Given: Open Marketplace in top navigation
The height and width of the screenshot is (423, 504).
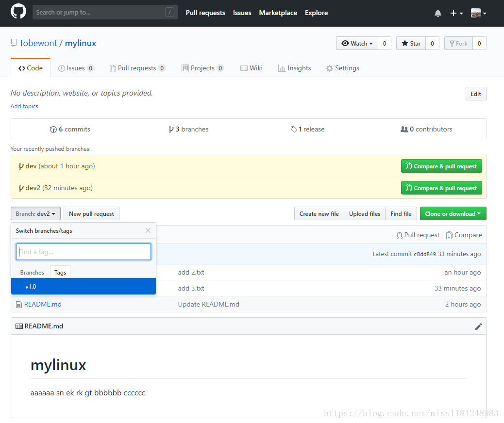Looking at the screenshot, I should click(x=278, y=13).
